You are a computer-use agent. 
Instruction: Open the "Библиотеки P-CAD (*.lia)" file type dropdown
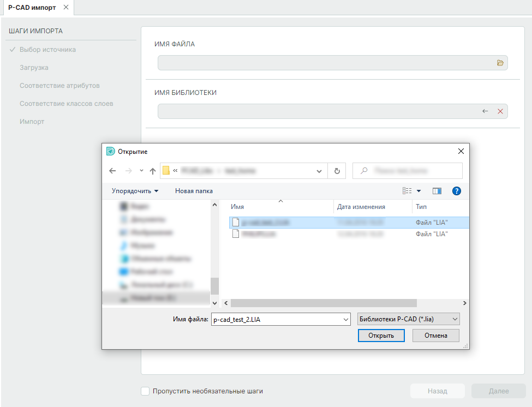click(x=408, y=319)
